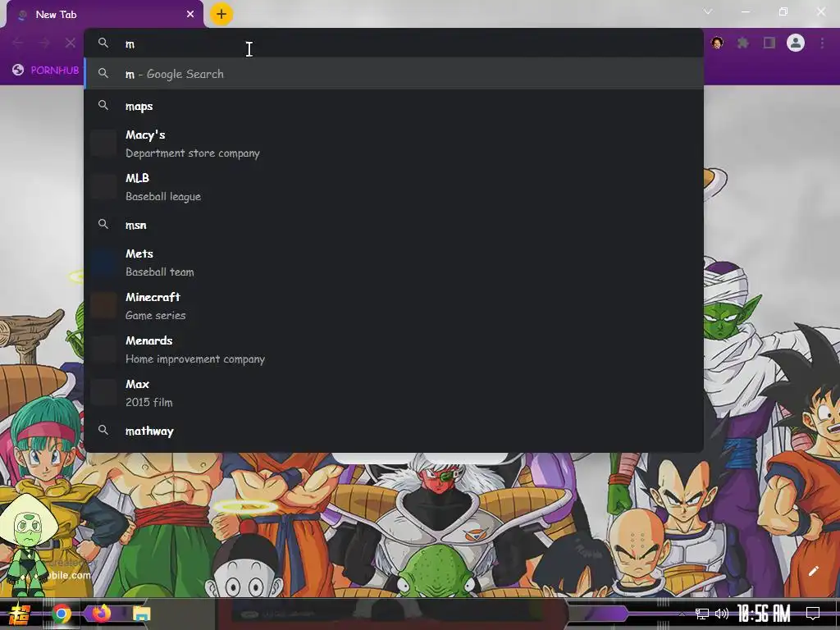The image size is (840, 630).
Task: Open the PORNHUB bookmark in bookmarks bar
Action: pyautogui.click(x=46, y=71)
